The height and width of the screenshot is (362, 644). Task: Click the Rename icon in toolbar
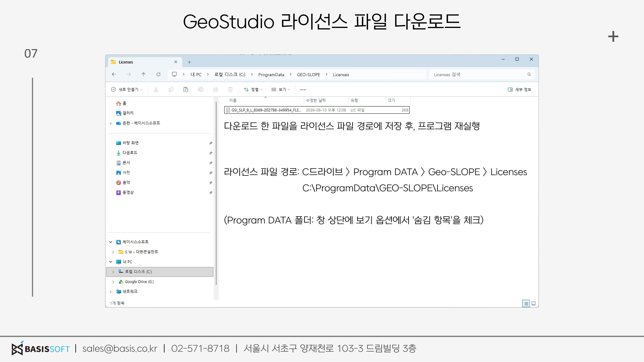coord(201,89)
